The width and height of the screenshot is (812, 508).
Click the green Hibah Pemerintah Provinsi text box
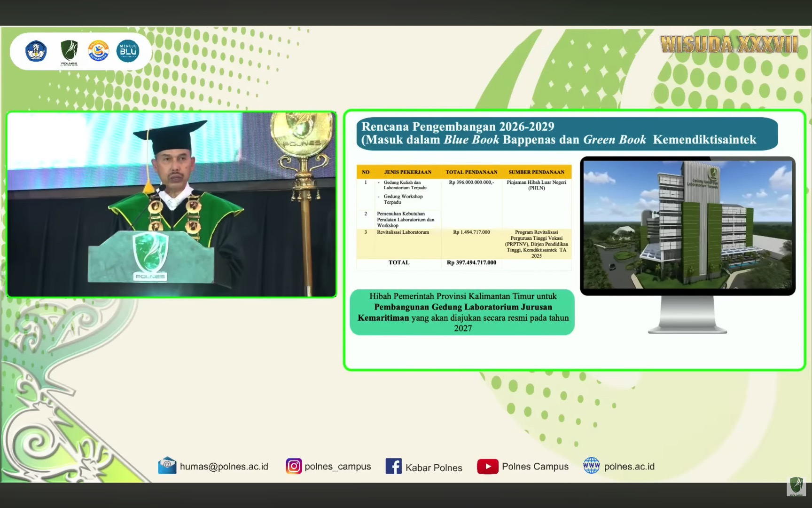(462, 312)
